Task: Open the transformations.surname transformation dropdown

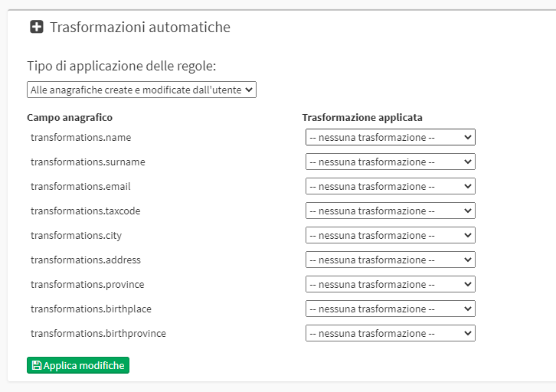Action: (x=391, y=162)
